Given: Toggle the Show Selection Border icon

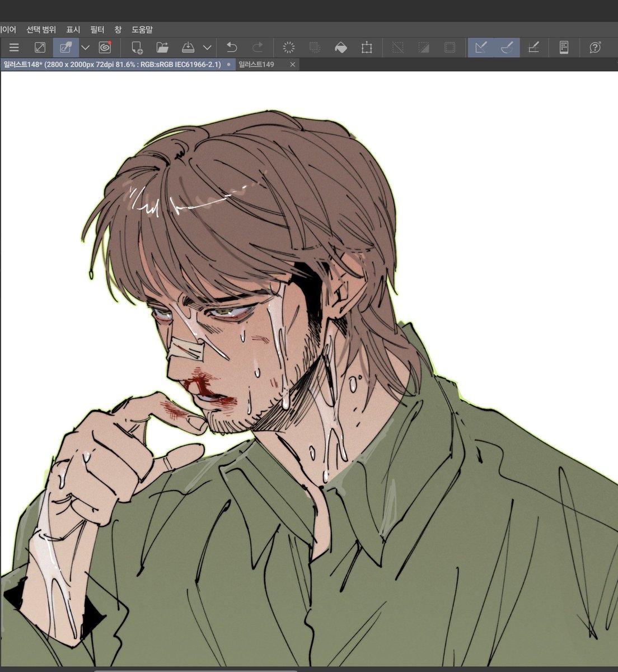Looking at the screenshot, I should 450,48.
